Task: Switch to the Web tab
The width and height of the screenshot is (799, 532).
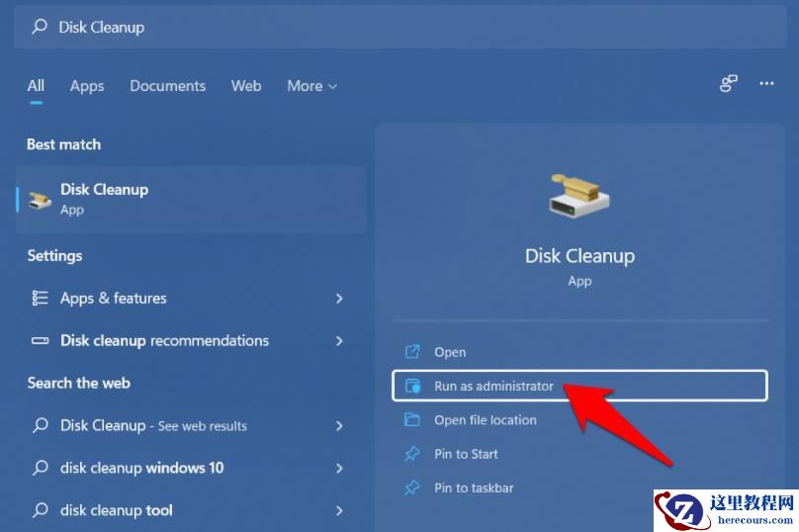Action: (246, 86)
